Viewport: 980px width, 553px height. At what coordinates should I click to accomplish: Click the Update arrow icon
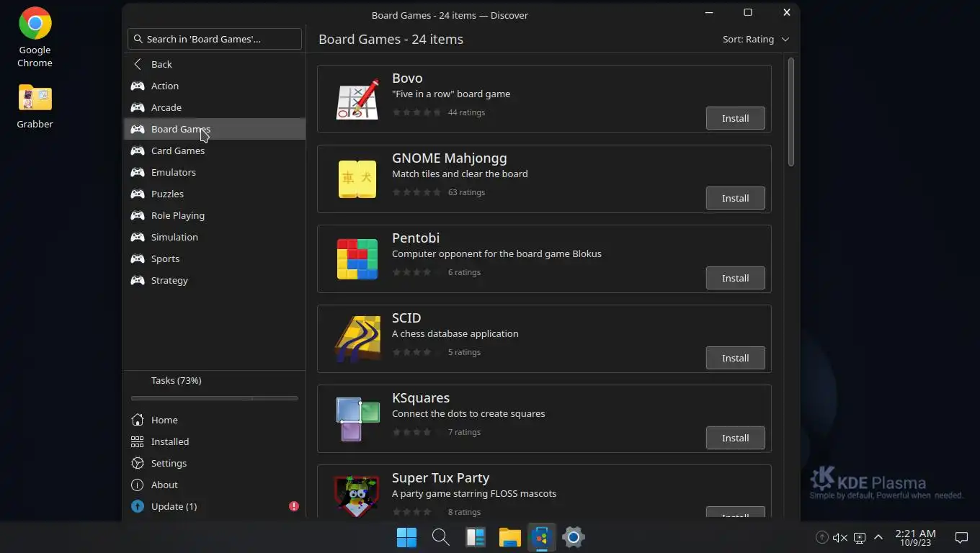pyautogui.click(x=138, y=506)
